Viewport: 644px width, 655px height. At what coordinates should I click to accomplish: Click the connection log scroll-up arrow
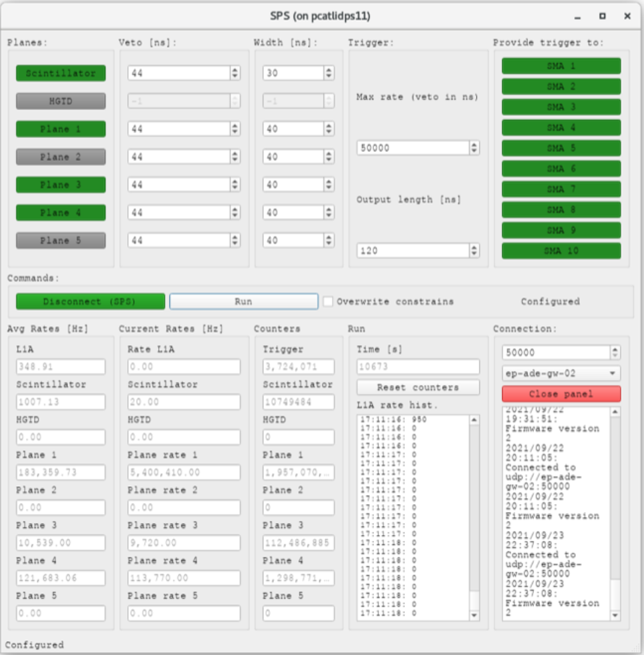(x=615, y=412)
